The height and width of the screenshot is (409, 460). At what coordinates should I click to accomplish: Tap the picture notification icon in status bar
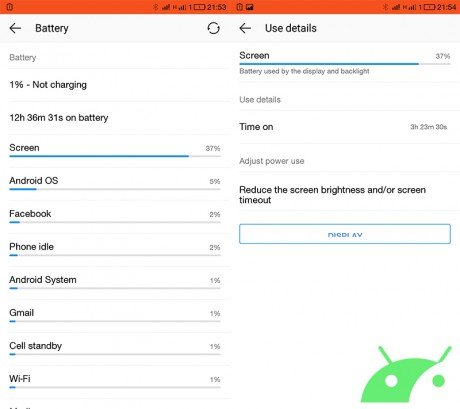[x=250, y=7]
